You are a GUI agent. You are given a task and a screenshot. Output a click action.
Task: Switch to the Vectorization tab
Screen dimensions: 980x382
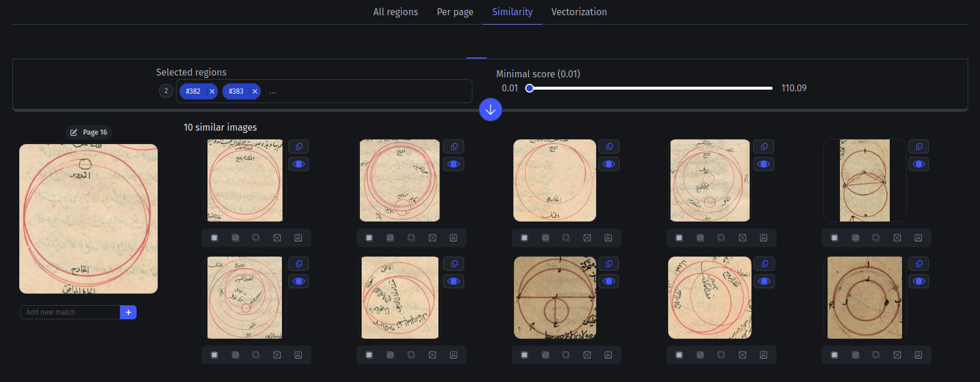[579, 12]
